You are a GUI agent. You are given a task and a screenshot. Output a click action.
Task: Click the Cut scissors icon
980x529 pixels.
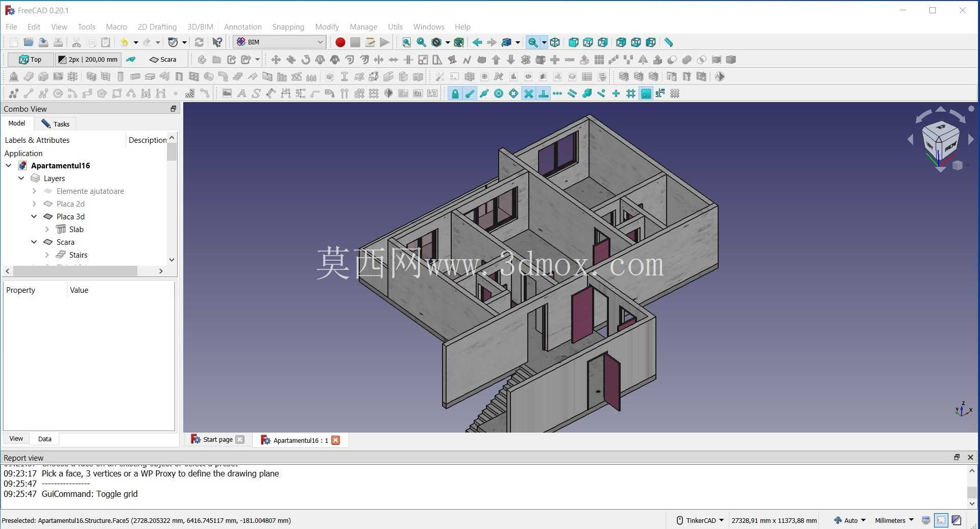(77, 42)
